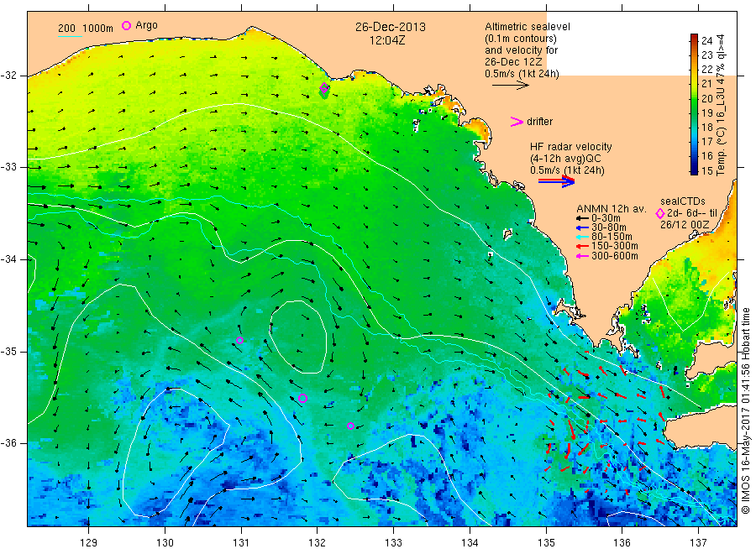This screenshot has width=756, height=554.
Task: Click the -34 latitude axis label
Action: [8, 259]
